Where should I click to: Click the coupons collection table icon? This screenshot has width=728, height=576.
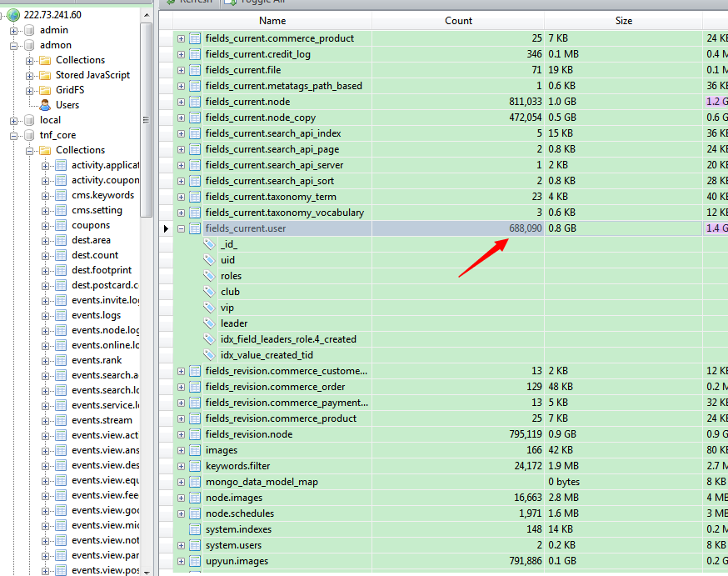coord(61,225)
